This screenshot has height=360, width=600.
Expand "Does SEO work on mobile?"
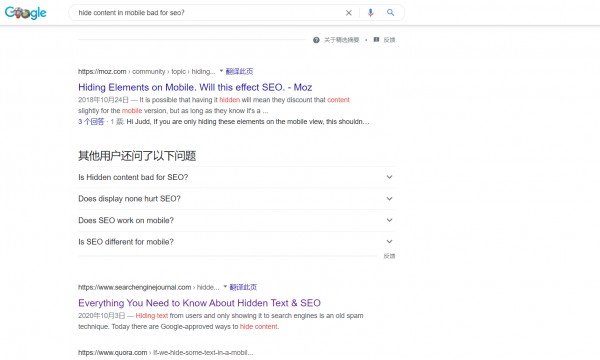click(236, 220)
